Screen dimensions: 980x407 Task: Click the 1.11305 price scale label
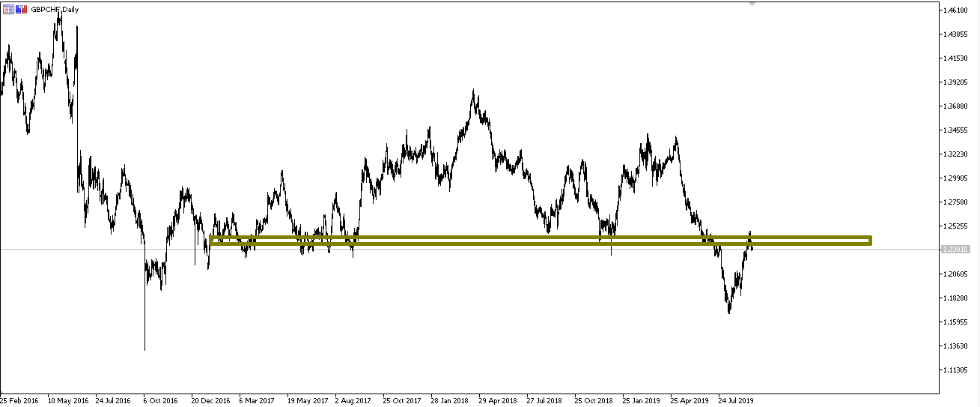pyautogui.click(x=958, y=370)
